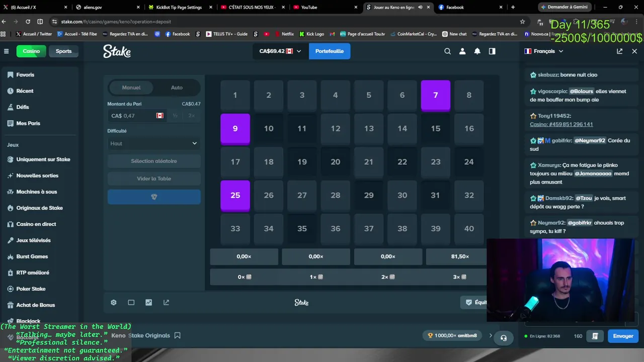Expand the CA$69.42 balance dropdown
Image resolution: width=644 pixels, height=362 pixels.
tap(280, 51)
